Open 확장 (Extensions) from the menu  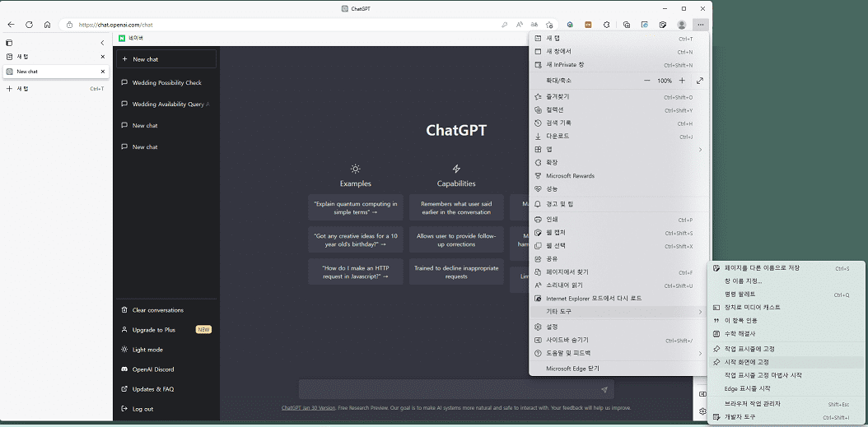tap(618, 163)
